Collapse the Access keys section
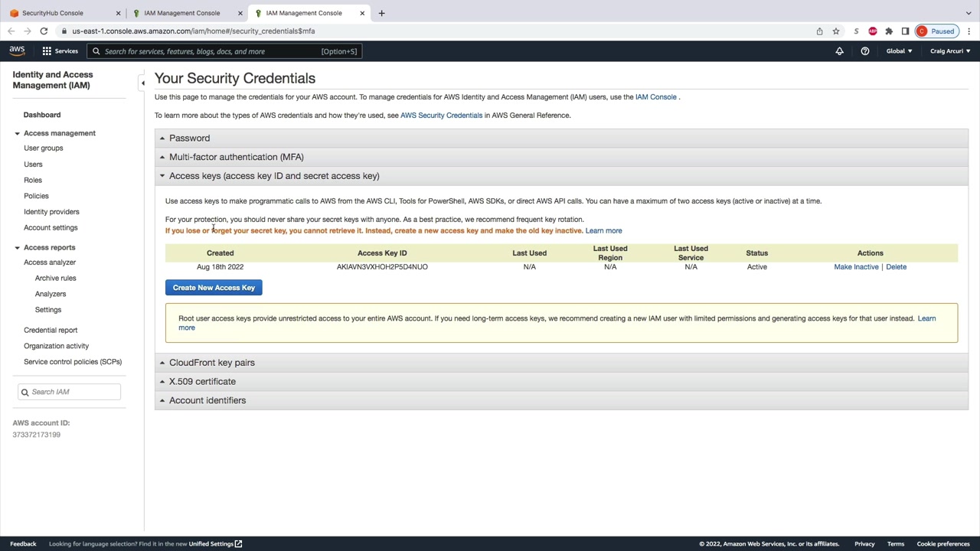 tap(561, 176)
